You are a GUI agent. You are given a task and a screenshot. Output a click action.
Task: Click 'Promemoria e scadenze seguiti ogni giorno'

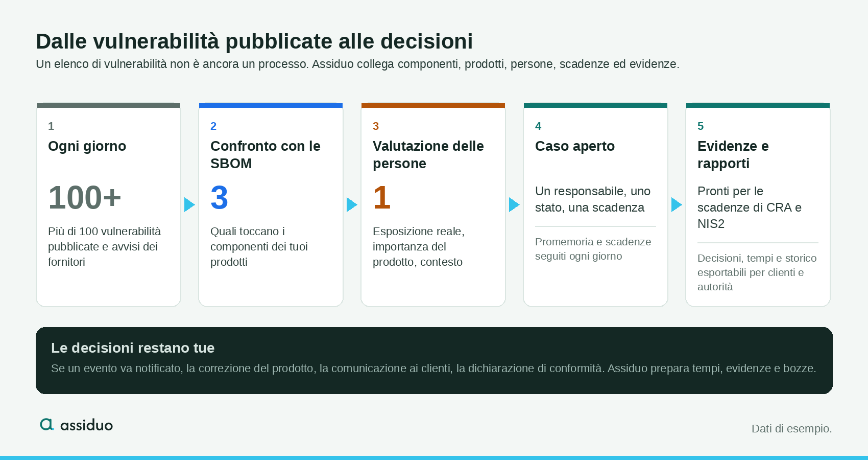pyautogui.click(x=593, y=249)
